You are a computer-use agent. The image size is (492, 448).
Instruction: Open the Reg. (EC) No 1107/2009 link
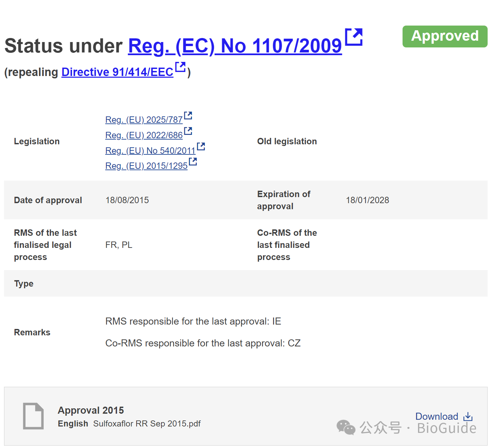coord(235,46)
